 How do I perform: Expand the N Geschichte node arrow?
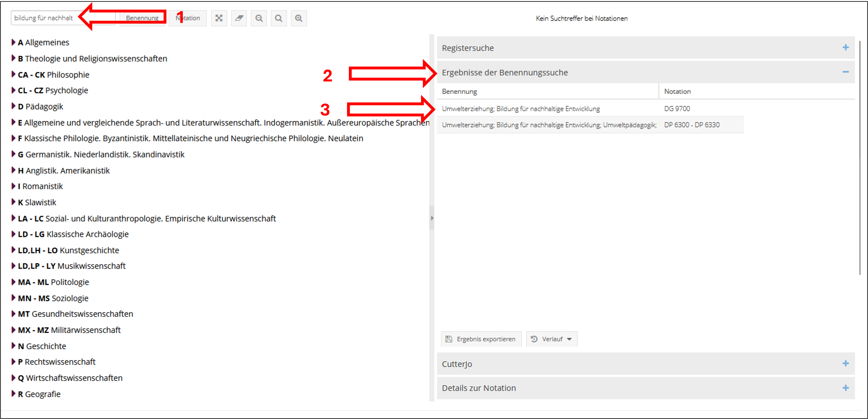pyautogui.click(x=13, y=346)
